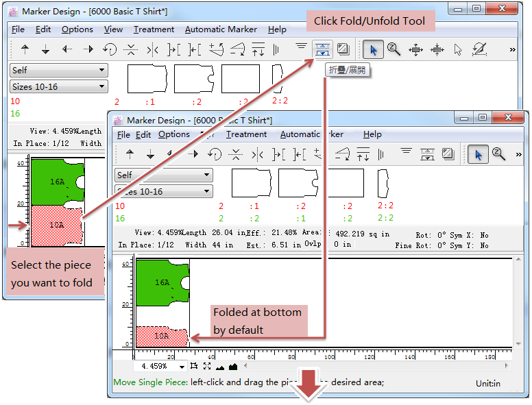The width and height of the screenshot is (532, 405).
Task: Click the rotate counterclockwise icon in back window
Action: click(110, 49)
